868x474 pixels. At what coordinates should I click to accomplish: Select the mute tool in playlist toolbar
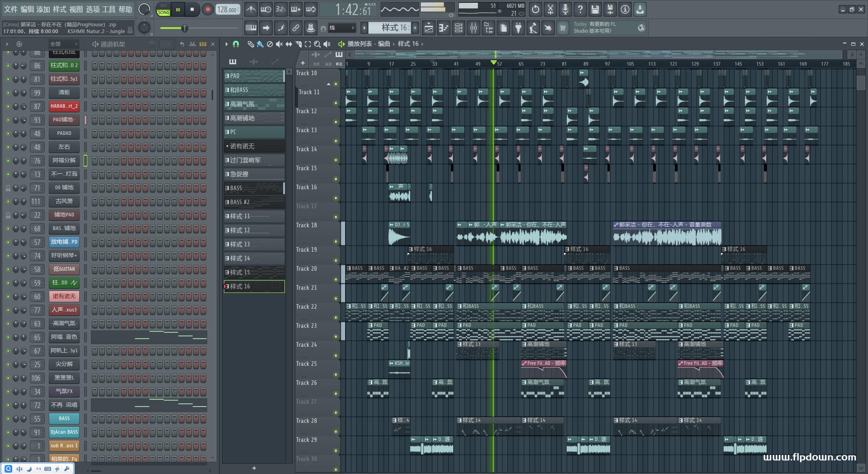279,44
